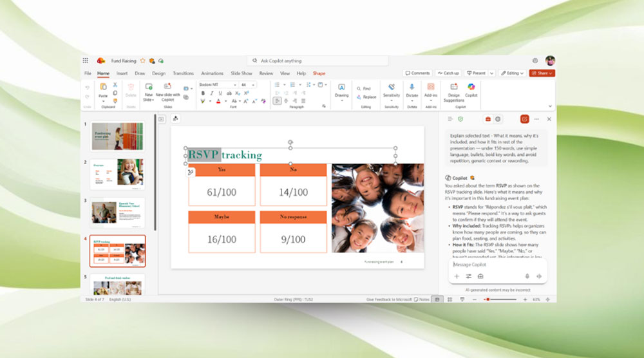Viewport: 644px width, 358px height.
Task: Open Design Suggestions
Action: pyautogui.click(x=454, y=92)
